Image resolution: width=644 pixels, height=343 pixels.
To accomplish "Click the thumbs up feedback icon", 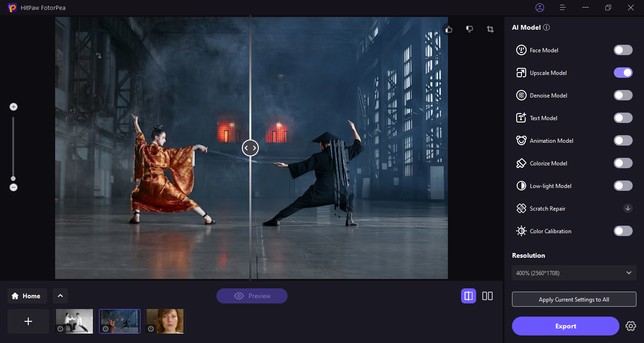I will pos(449,29).
